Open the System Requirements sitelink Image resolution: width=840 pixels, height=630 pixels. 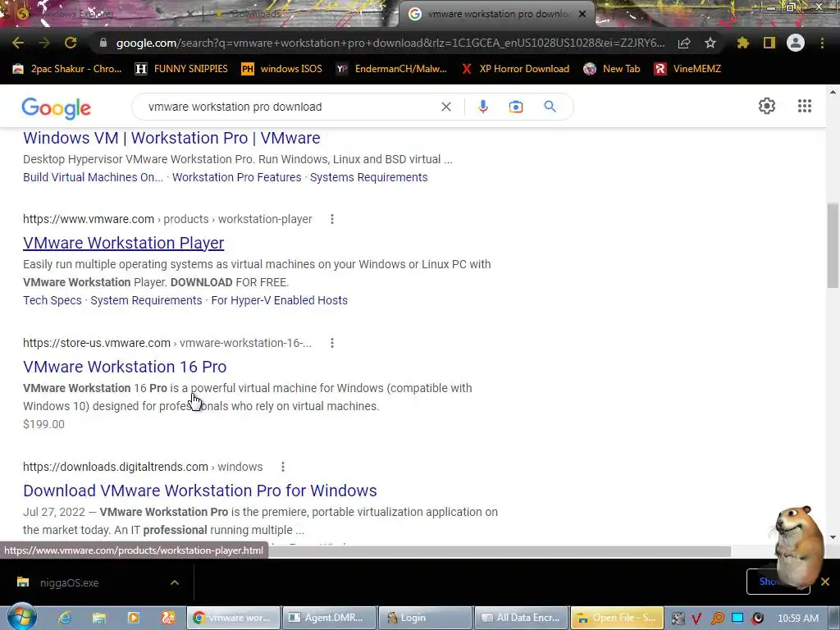point(146,300)
